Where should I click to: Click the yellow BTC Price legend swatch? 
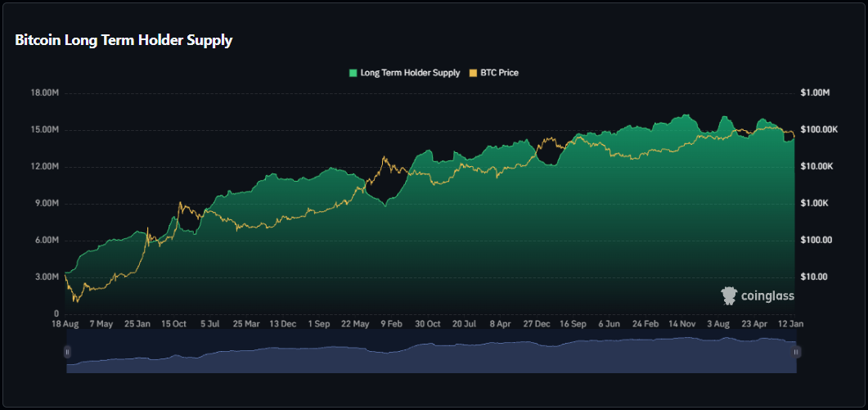(473, 73)
